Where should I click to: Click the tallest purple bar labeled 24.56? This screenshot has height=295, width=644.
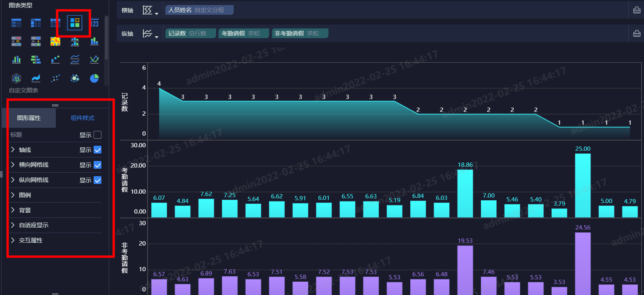(583, 264)
